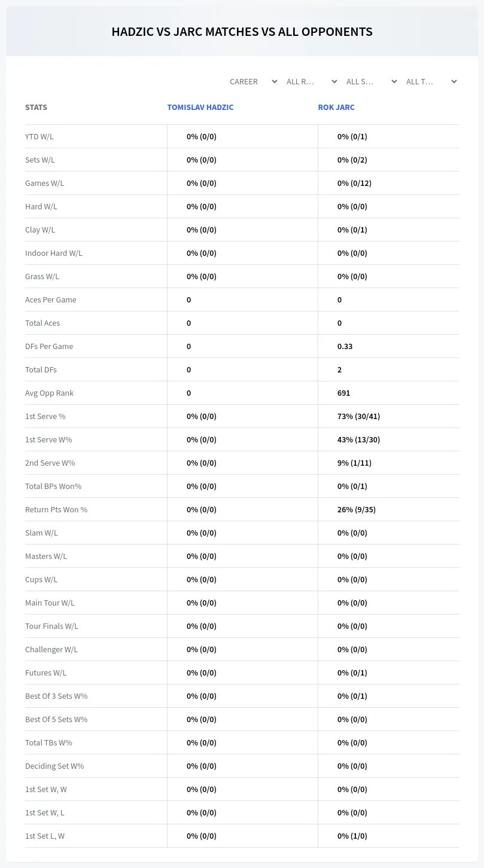Screen dimensions: 484x868
Task: Open the CAREER dropdown filter
Action: pyautogui.click(x=252, y=82)
